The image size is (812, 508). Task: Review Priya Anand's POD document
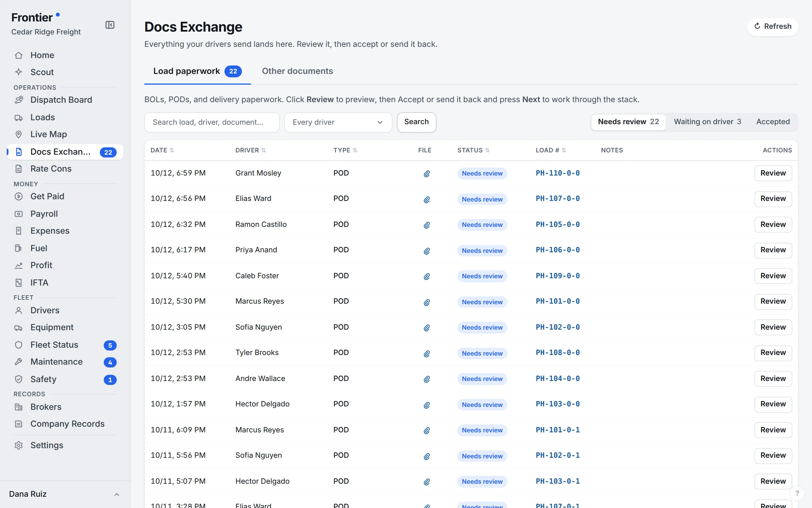773,250
